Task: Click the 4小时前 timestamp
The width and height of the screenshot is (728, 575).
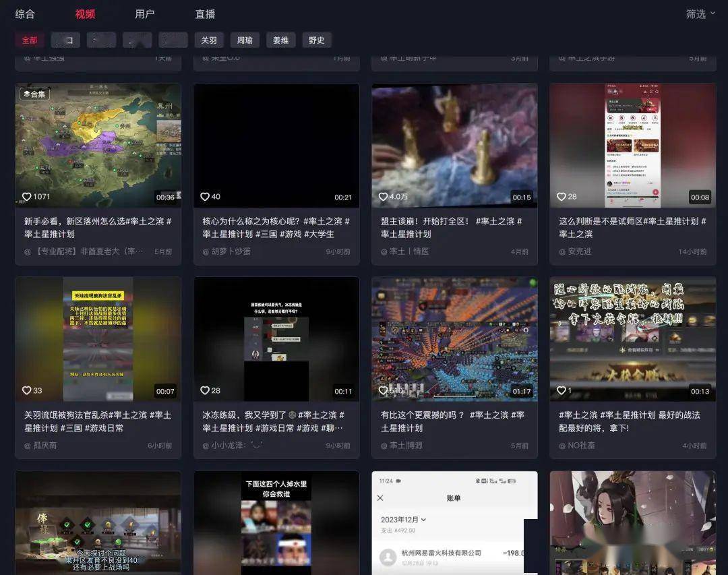Action: click(694, 446)
